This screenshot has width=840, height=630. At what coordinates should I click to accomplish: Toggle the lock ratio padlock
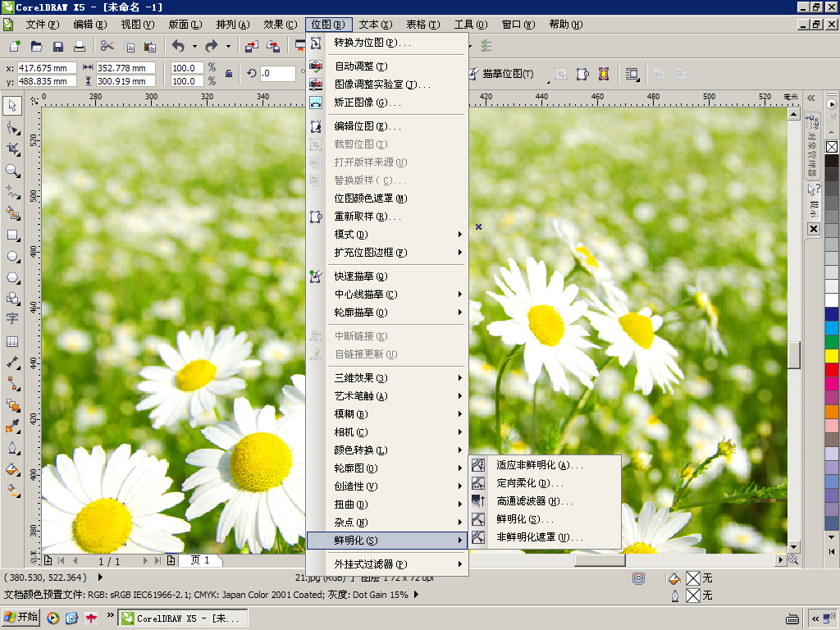click(x=229, y=74)
